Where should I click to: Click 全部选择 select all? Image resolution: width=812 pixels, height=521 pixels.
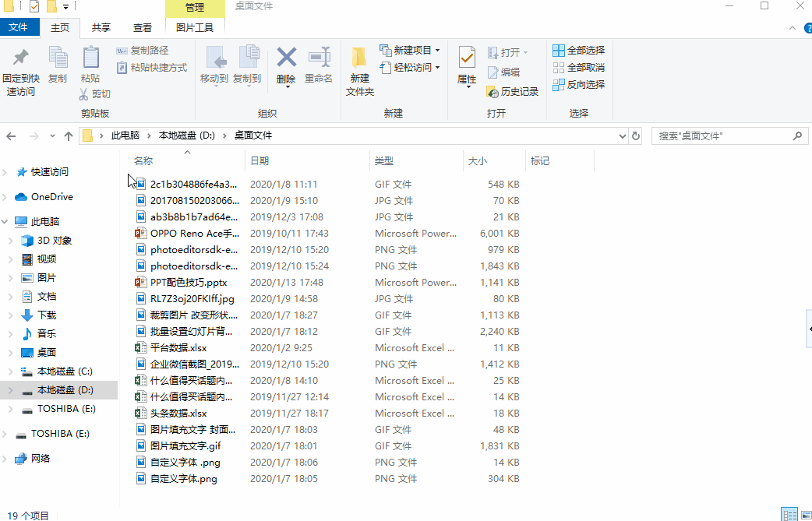pos(578,50)
